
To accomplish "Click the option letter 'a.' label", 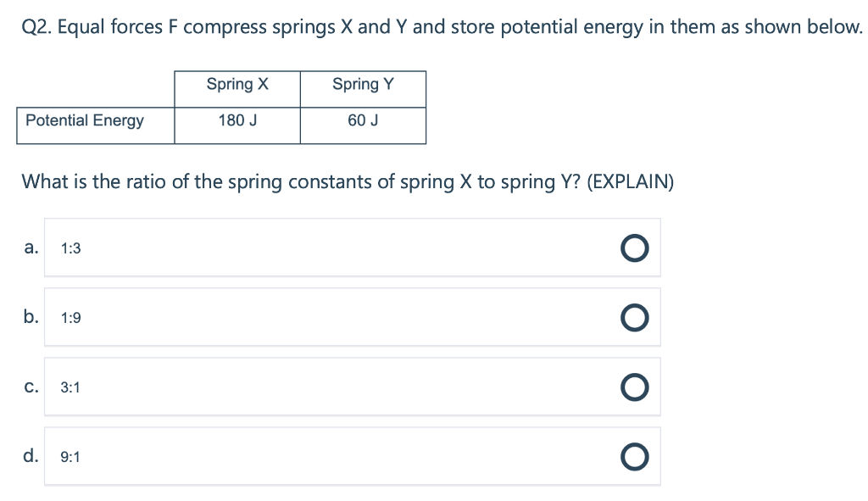I will [x=31, y=248].
